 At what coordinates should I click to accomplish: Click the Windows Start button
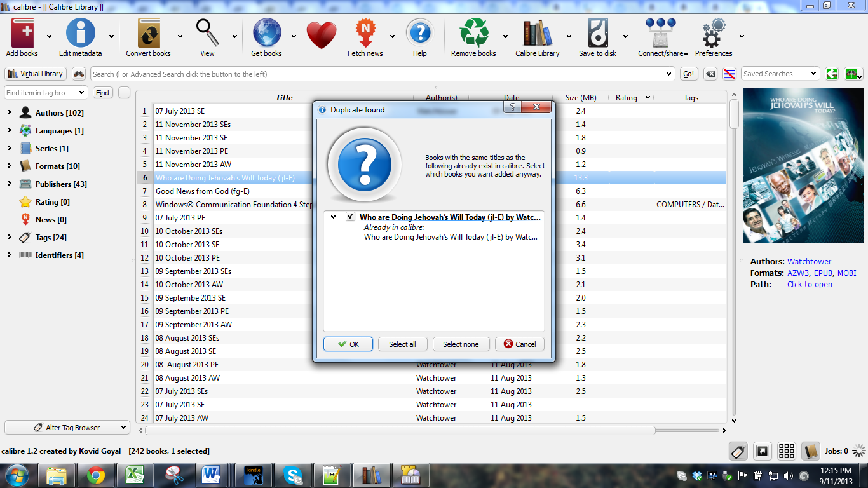pos(17,475)
